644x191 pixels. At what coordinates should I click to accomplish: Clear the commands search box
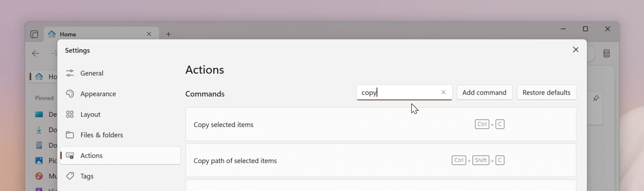444,92
